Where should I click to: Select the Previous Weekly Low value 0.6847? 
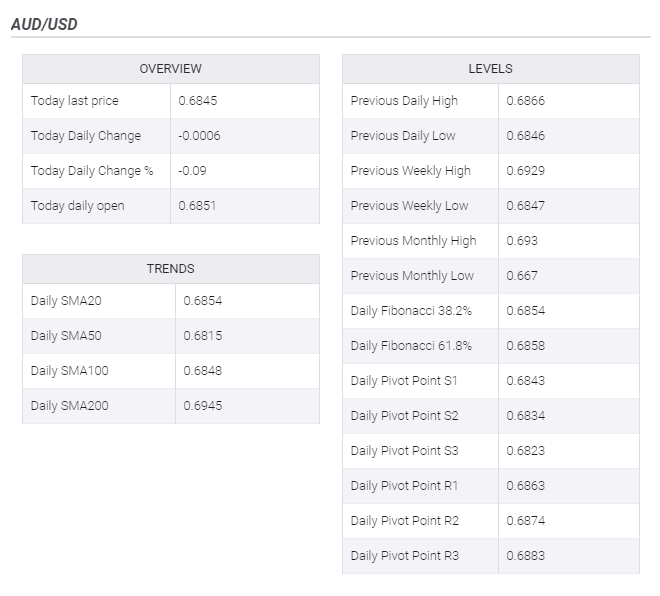526,206
